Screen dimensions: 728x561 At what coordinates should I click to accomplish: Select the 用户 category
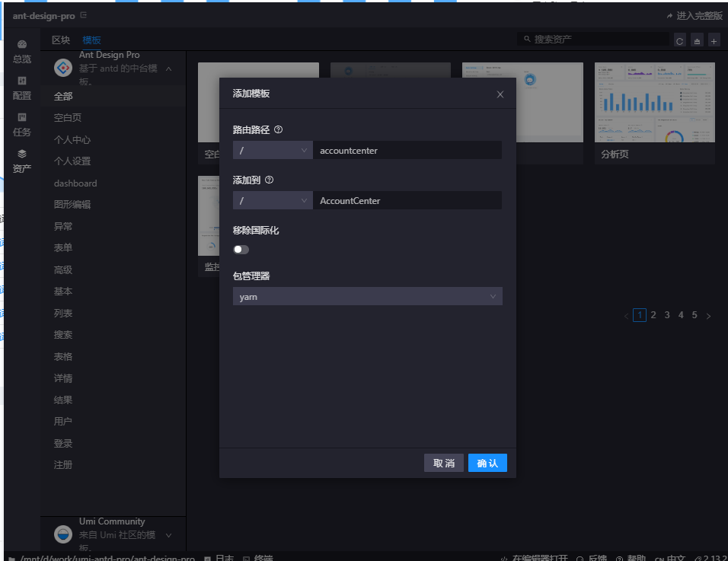113,421
